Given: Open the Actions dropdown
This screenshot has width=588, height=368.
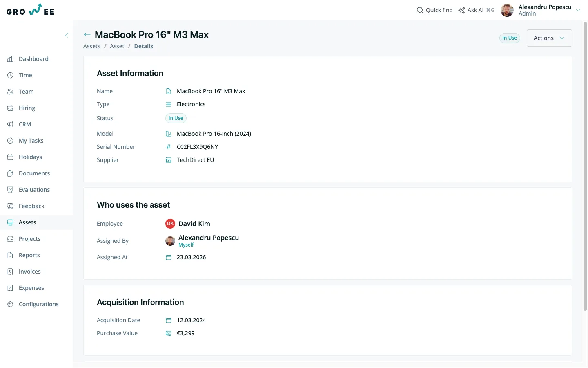Looking at the screenshot, I should coord(549,38).
